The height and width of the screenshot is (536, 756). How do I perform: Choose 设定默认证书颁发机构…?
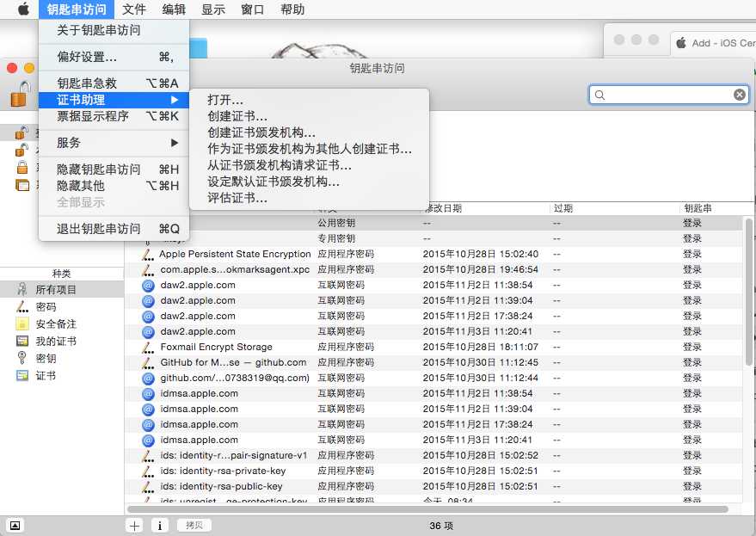pyautogui.click(x=309, y=182)
